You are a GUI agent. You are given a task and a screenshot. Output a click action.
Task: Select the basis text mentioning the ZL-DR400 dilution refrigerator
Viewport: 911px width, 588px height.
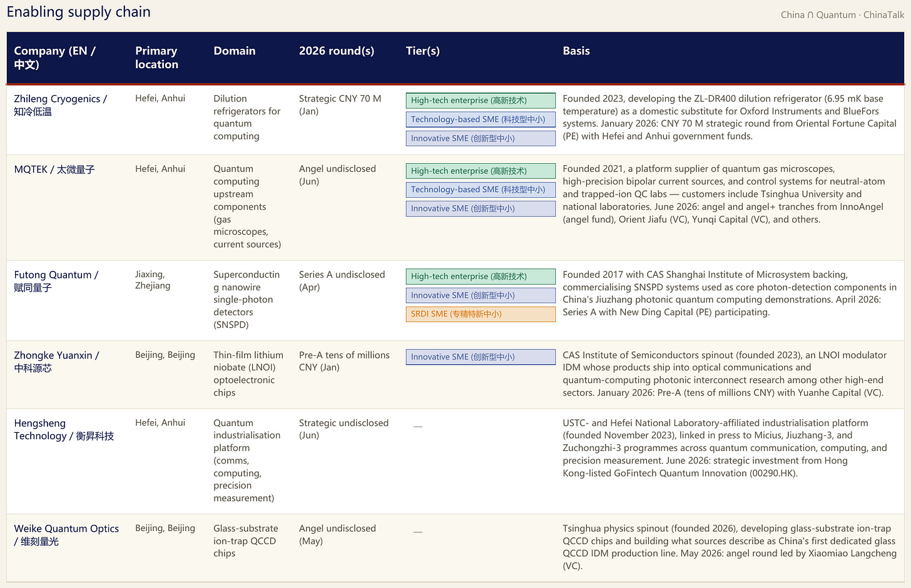pos(730,118)
